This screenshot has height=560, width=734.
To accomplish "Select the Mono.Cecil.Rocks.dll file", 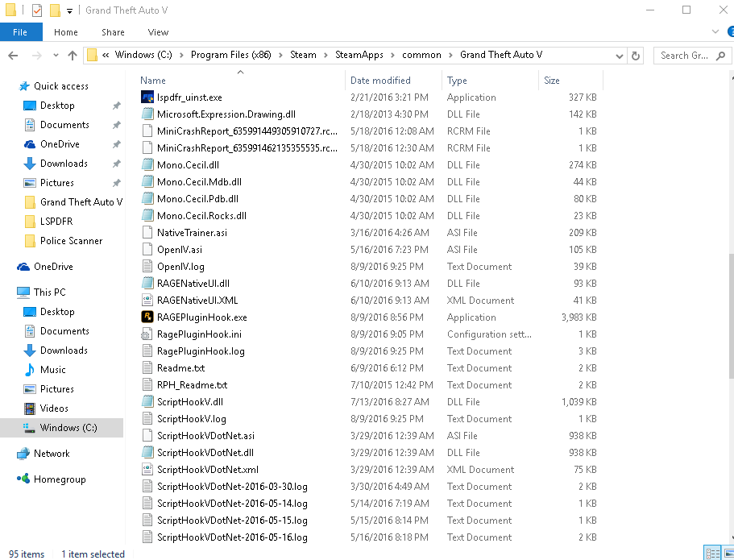I will 201,215.
